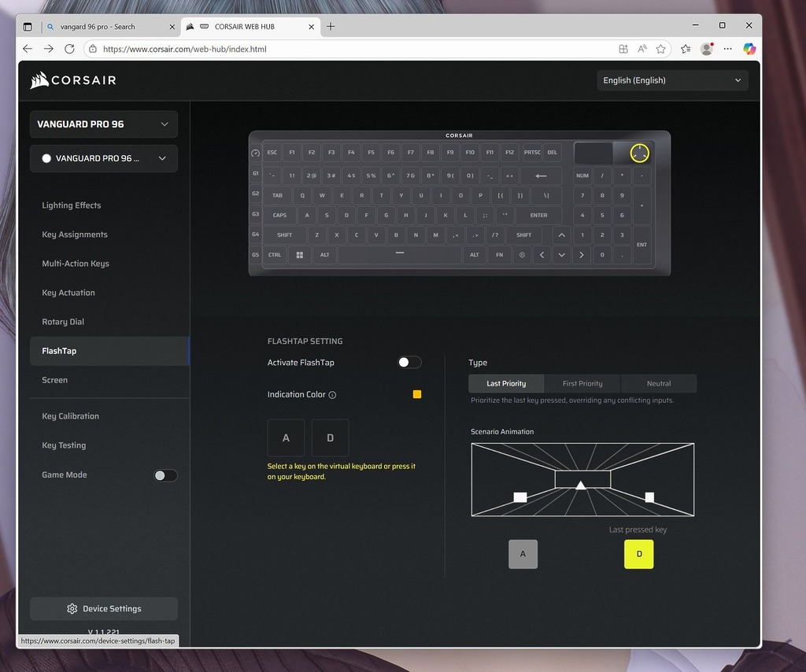Open the profile dropdown with the white circle
The image size is (806, 672).
click(x=103, y=158)
